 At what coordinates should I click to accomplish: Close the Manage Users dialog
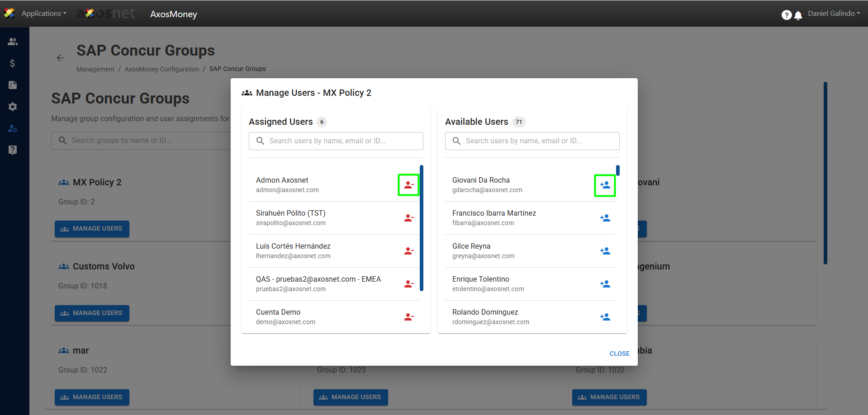619,354
